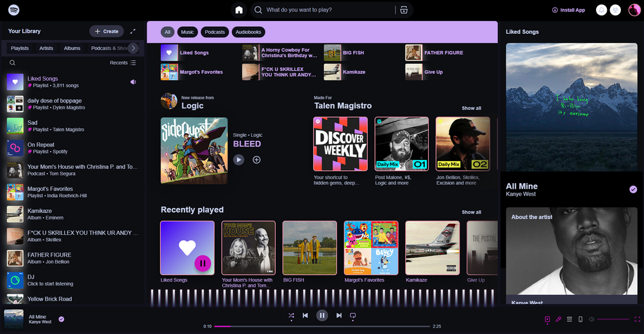Filter library by Playlists

(x=20, y=48)
